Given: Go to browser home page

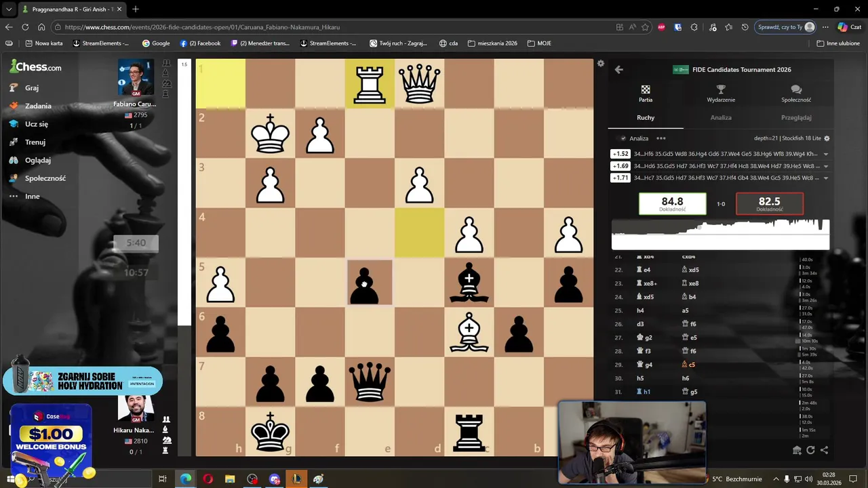Looking at the screenshot, I should point(41,27).
